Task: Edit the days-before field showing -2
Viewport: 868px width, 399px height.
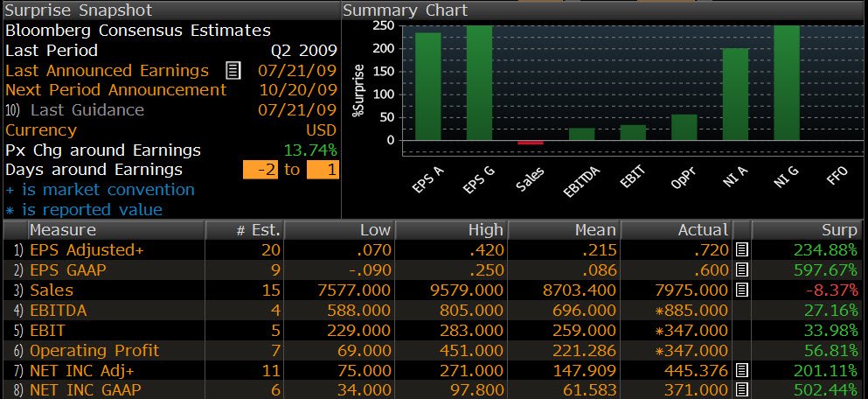Action: [x=260, y=170]
